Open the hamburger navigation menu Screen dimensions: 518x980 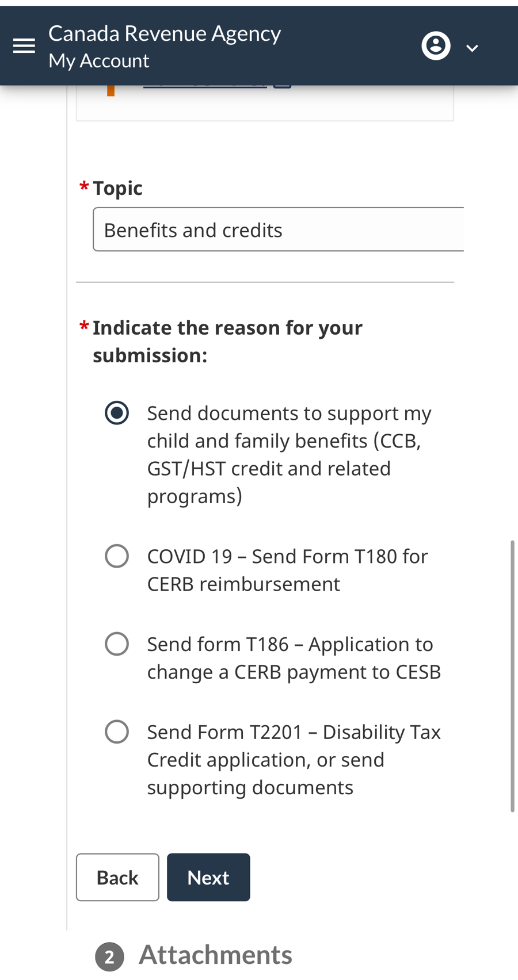[x=24, y=46]
